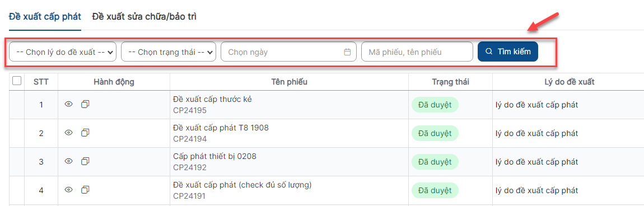
Task: Tick the select-all checkbox in table header
Action: [17, 81]
